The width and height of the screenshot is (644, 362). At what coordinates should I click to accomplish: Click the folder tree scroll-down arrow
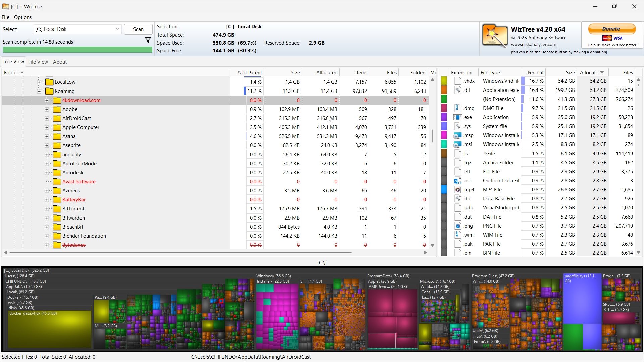coord(432,245)
